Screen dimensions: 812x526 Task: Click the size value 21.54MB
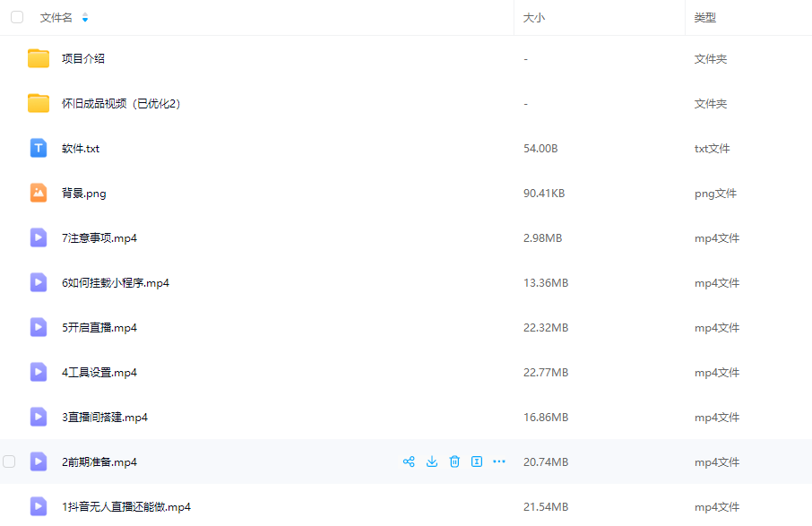(x=546, y=507)
